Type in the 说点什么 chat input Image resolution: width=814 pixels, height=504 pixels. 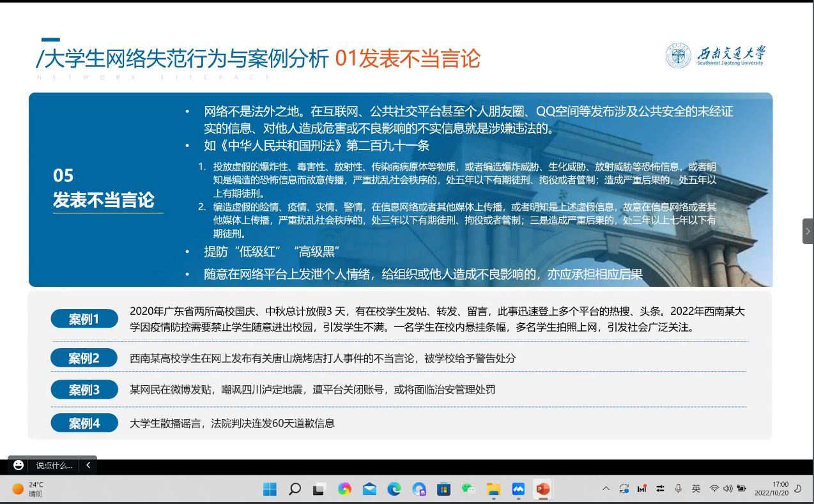54,466
